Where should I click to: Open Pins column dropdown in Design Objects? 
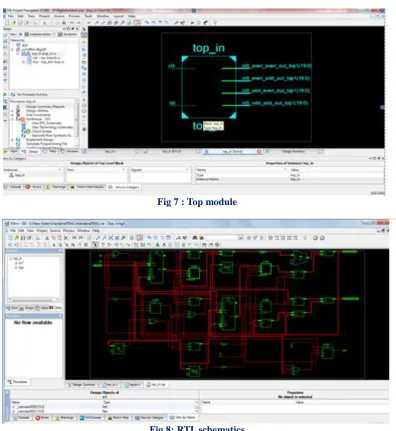click(123, 170)
